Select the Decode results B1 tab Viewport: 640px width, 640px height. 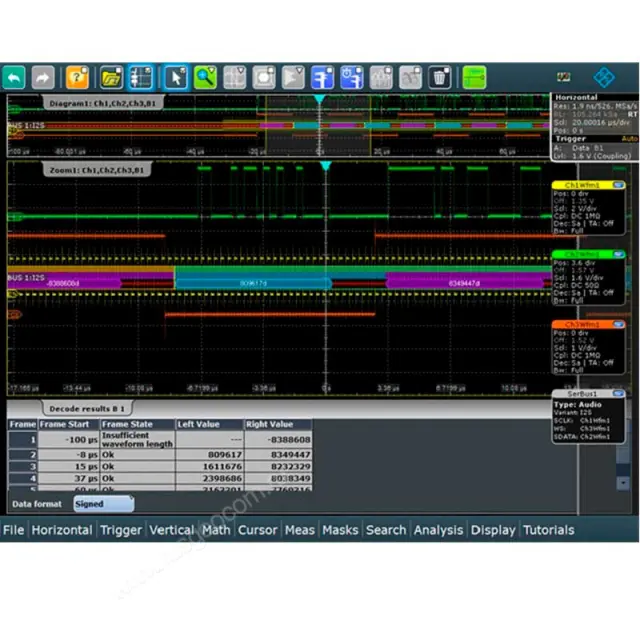pos(88,408)
